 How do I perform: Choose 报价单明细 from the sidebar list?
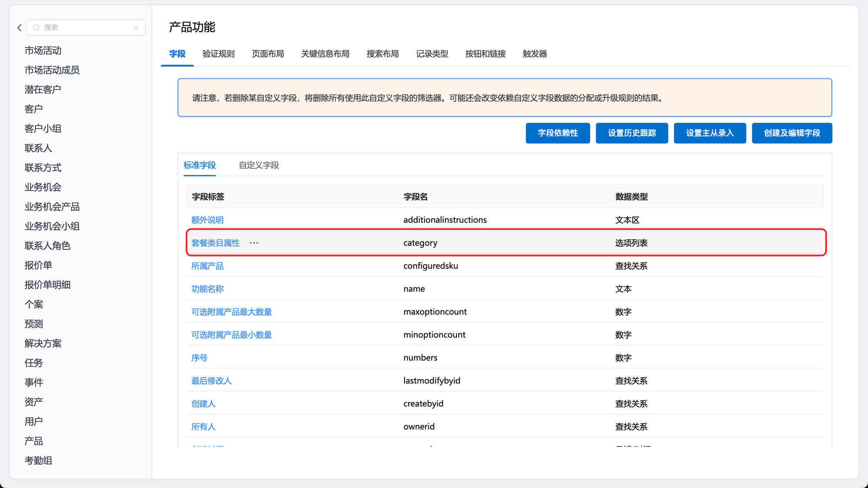48,285
